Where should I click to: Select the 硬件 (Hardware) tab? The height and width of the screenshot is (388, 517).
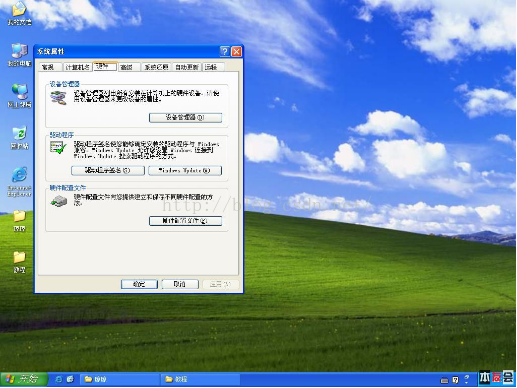(x=105, y=66)
